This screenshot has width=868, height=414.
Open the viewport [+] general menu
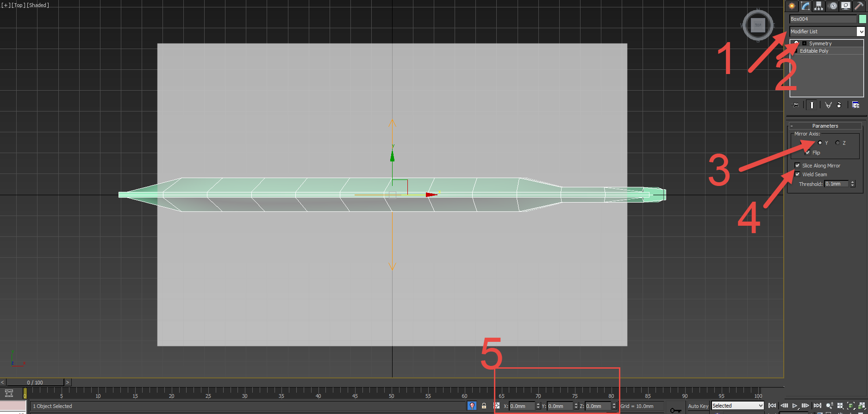point(6,5)
